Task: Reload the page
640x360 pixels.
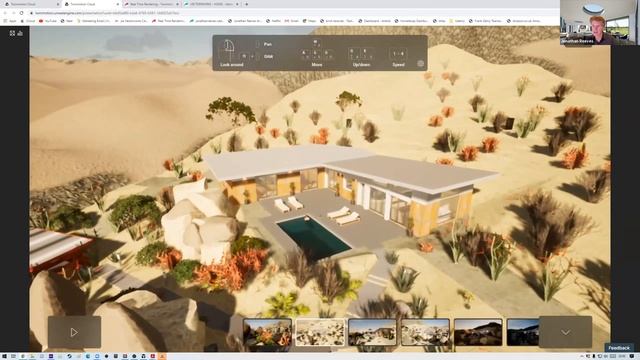Action: click(x=22, y=13)
